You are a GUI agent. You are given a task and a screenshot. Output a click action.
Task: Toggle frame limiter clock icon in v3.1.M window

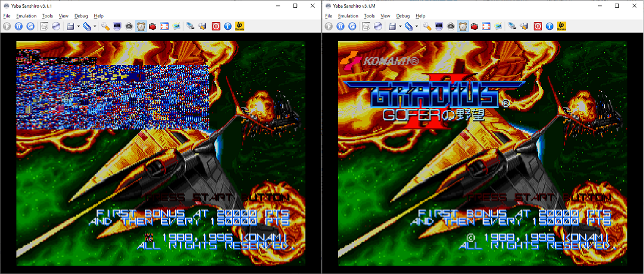click(x=463, y=26)
